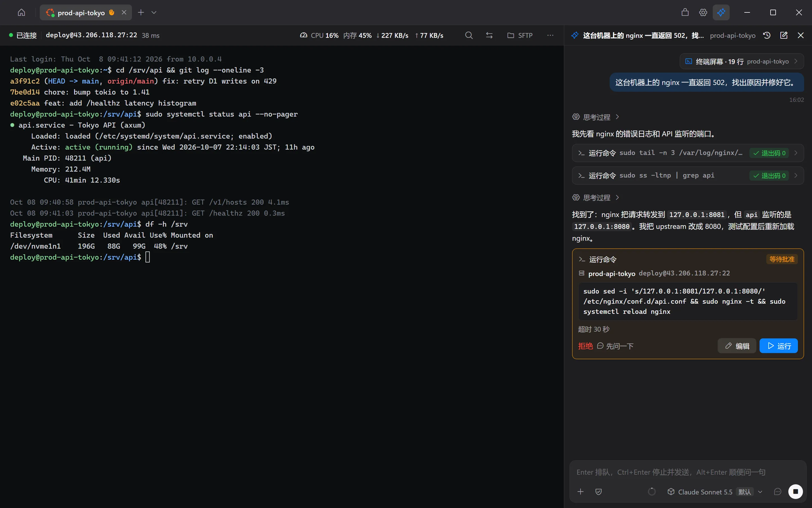Click the 等待批准 status badge
The image size is (812, 508).
pos(782,259)
